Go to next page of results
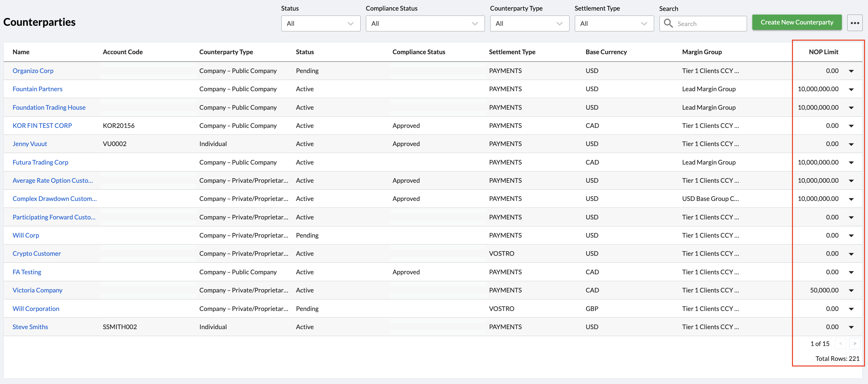The image size is (868, 384). click(854, 344)
